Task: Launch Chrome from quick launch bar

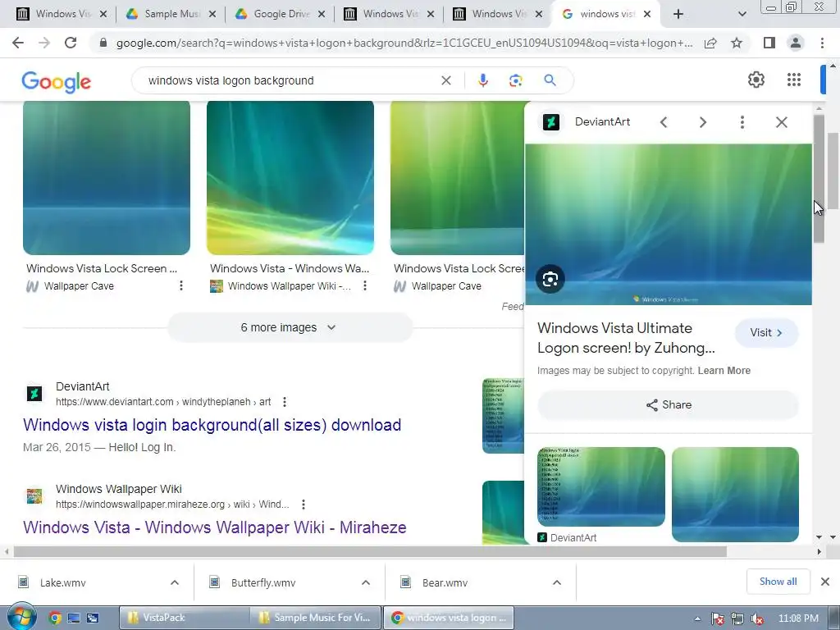Action: coord(55,618)
